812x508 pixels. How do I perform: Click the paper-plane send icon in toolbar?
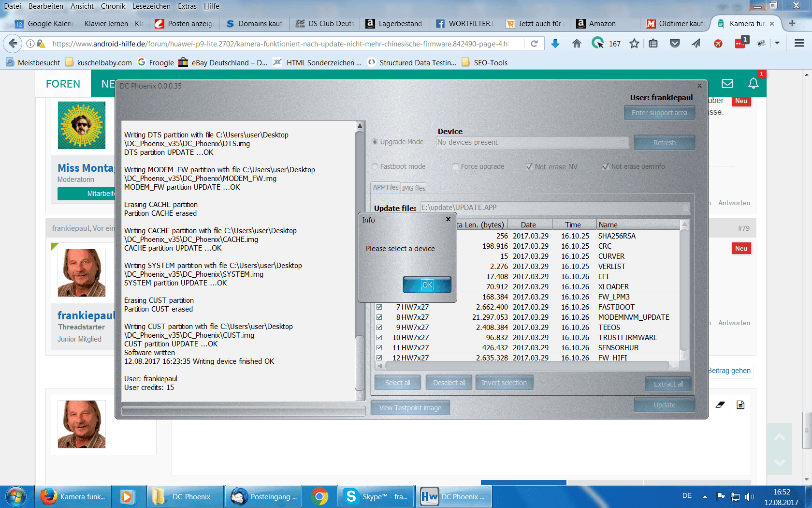(x=696, y=44)
